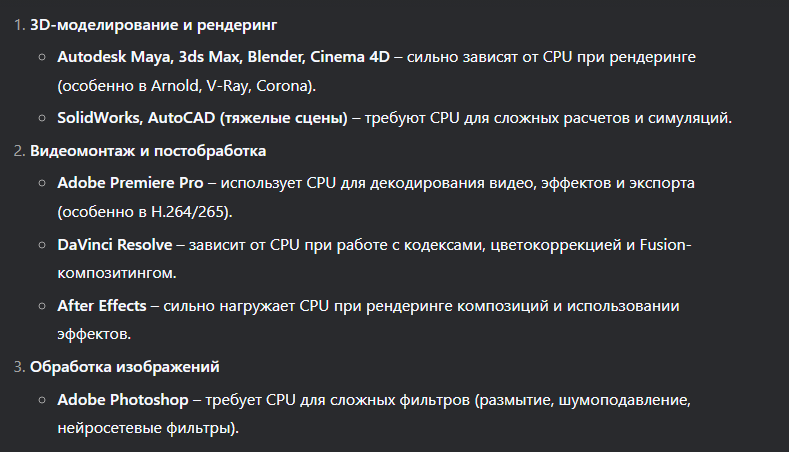Click the heading "Обработка изображений"
The height and width of the screenshot is (452, 789).
click(125, 366)
